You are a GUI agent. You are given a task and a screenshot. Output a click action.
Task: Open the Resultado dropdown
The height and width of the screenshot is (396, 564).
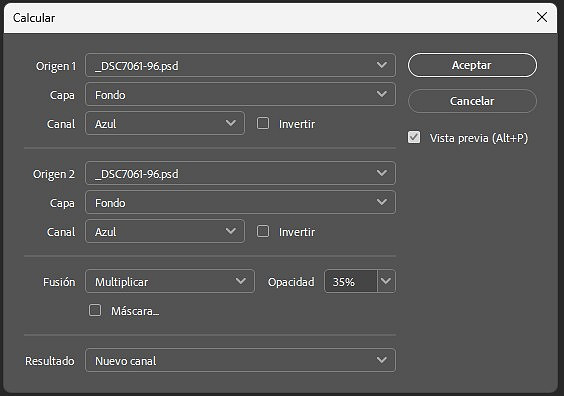240,360
